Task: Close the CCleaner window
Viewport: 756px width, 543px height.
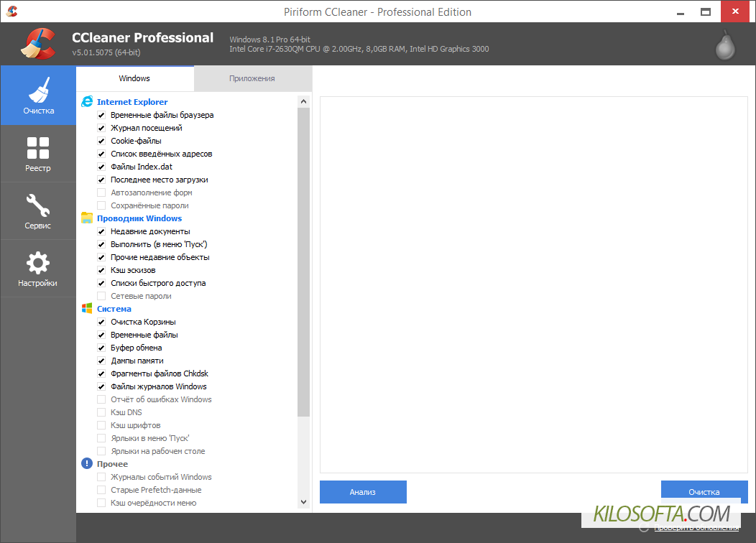Action: 734,11
